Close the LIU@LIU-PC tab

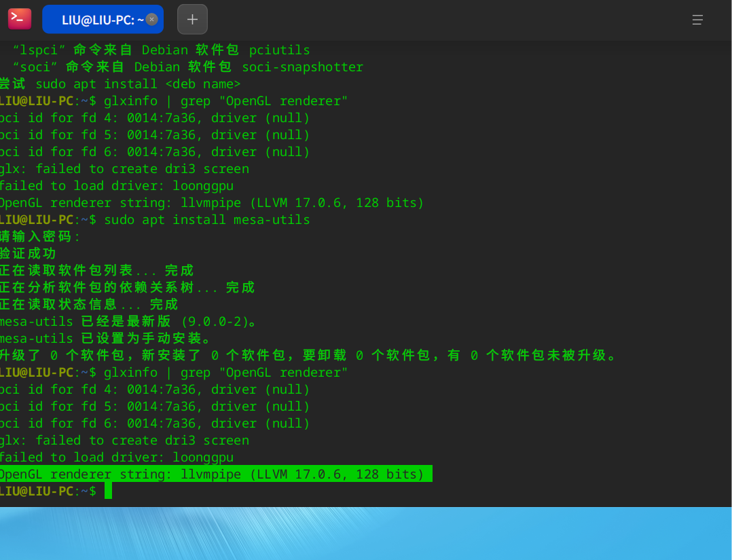coord(151,19)
